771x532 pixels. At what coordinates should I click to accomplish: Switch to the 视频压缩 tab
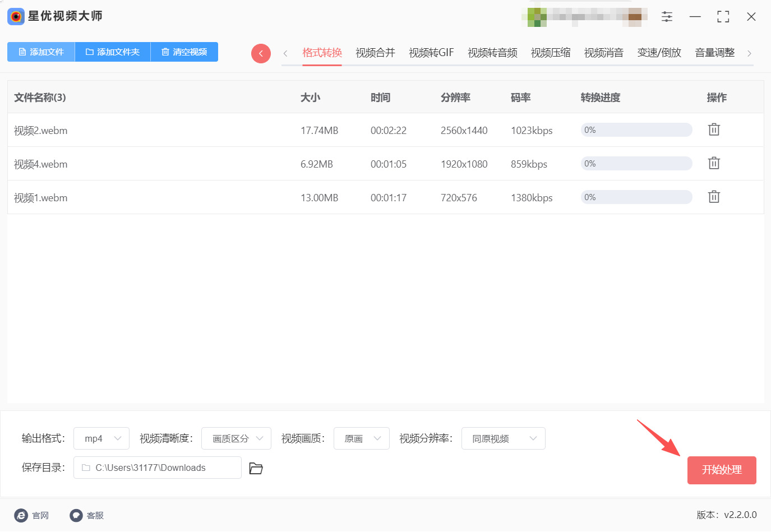pyautogui.click(x=551, y=53)
